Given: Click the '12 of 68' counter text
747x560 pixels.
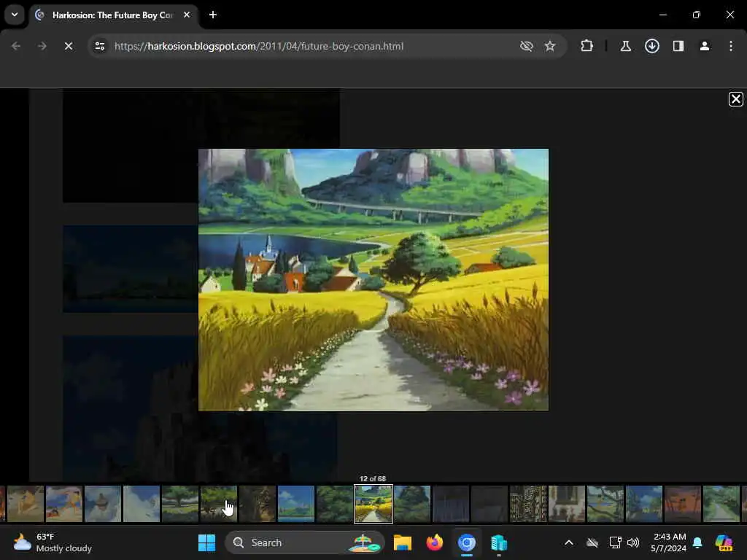Looking at the screenshot, I should [373, 478].
